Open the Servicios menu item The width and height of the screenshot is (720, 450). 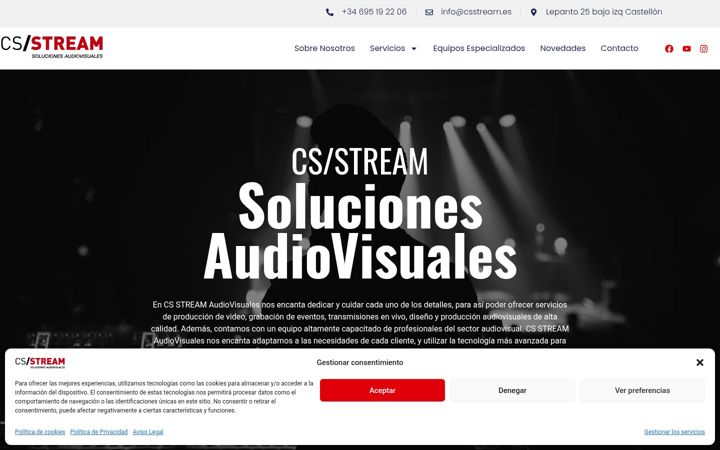pyautogui.click(x=387, y=48)
